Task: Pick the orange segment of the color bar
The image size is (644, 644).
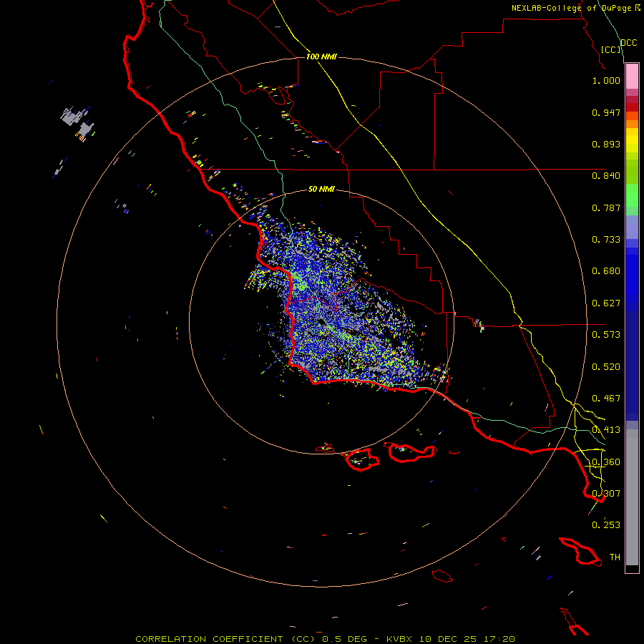Action: (x=632, y=124)
